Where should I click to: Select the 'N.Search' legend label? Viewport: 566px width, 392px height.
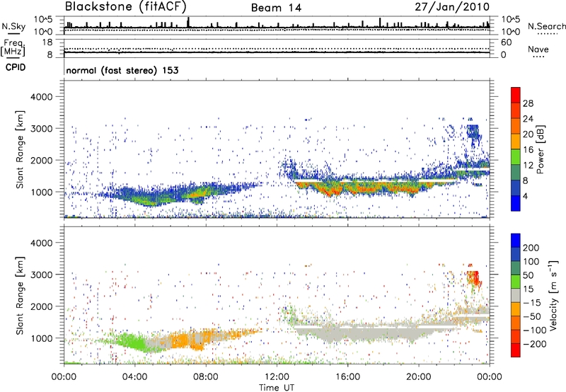tap(546, 26)
